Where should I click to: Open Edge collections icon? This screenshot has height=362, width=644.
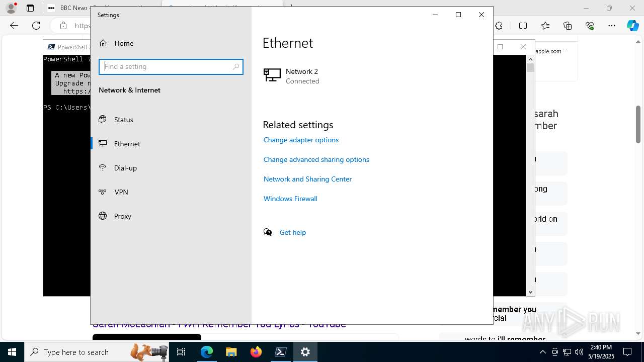point(568,26)
